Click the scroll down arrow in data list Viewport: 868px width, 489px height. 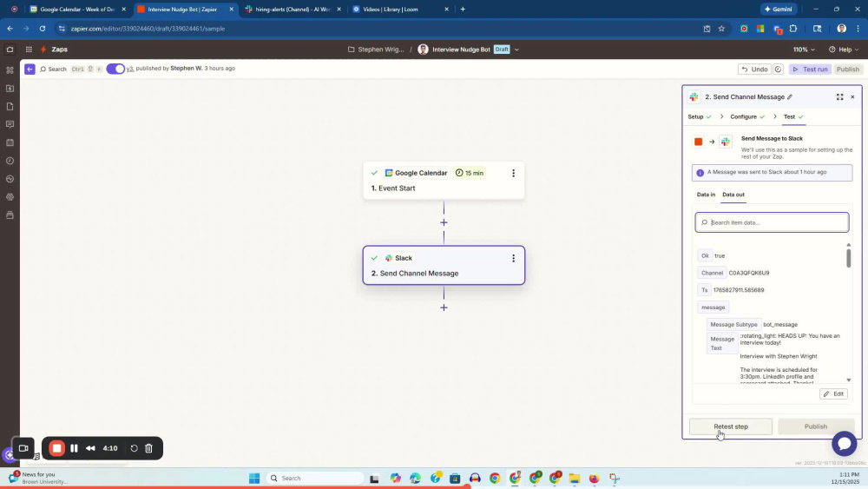pyautogui.click(x=849, y=380)
